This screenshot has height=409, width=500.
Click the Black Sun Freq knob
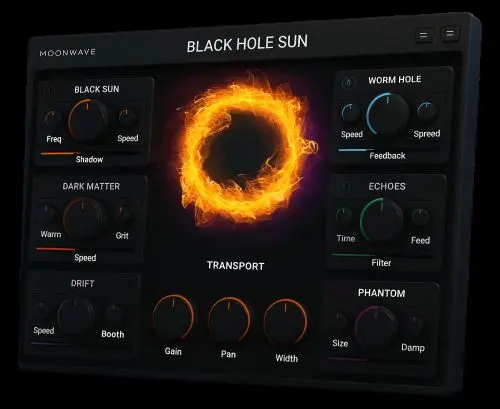click(x=53, y=119)
